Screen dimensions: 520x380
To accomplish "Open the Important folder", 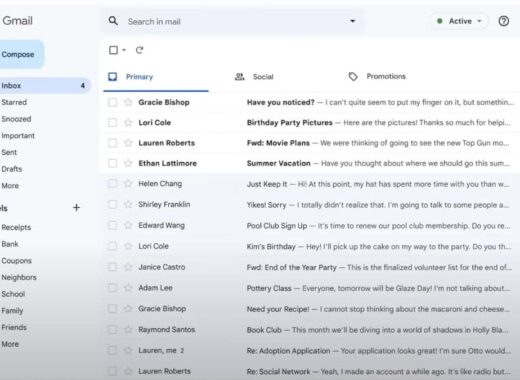I will [18, 136].
